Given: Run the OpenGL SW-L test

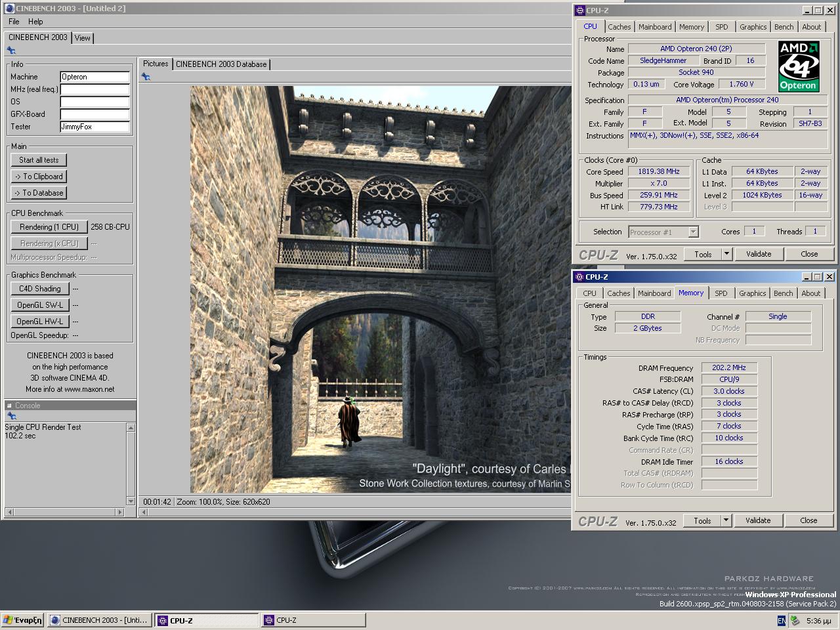Looking at the screenshot, I should [x=39, y=305].
